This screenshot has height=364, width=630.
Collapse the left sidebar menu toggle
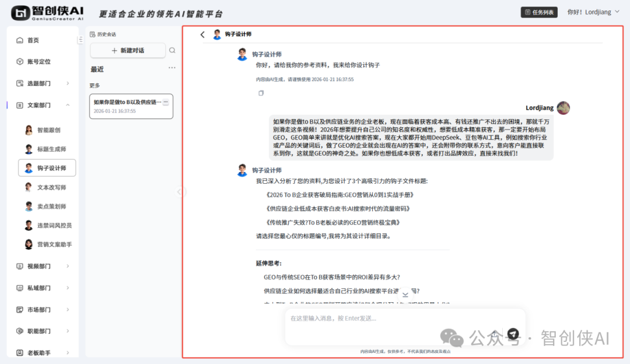pos(80,40)
